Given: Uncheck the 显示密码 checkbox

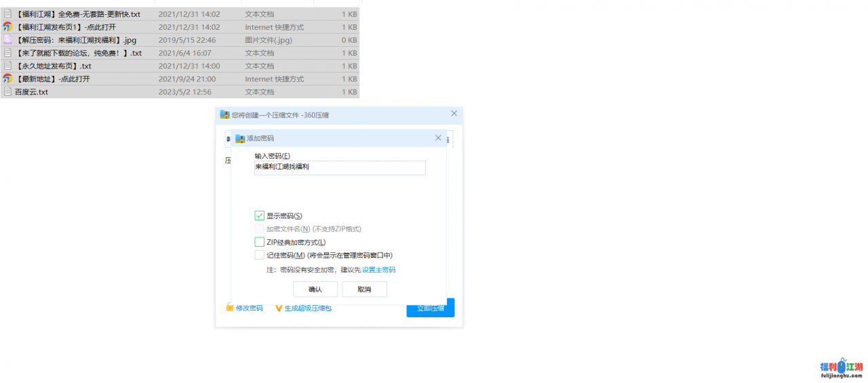Looking at the screenshot, I should (259, 216).
